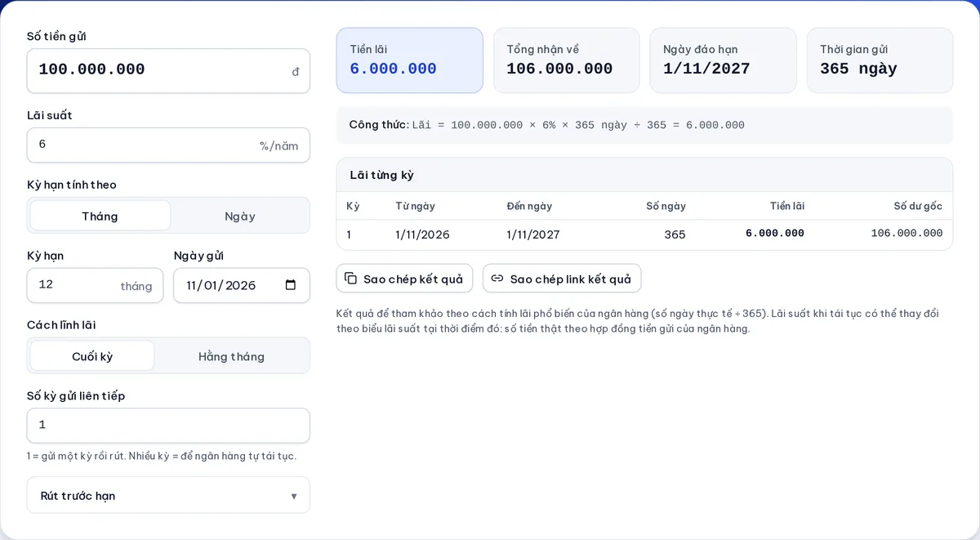Click the hint text below Số kỳ gửi liên tiếp
Image resolution: width=980 pixels, height=540 pixels.
pos(162,456)
